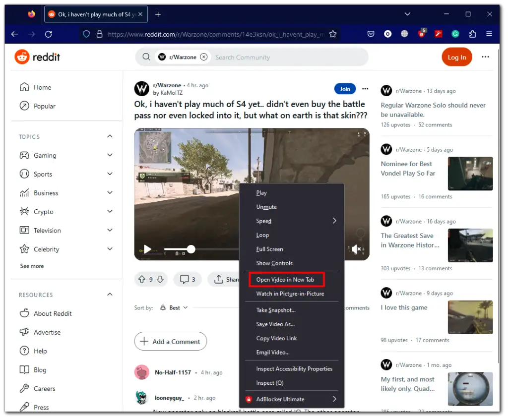Viewport: 508px width, 420px height.
Task: Open the post options ellipsis icon
Action: (365, 89)
